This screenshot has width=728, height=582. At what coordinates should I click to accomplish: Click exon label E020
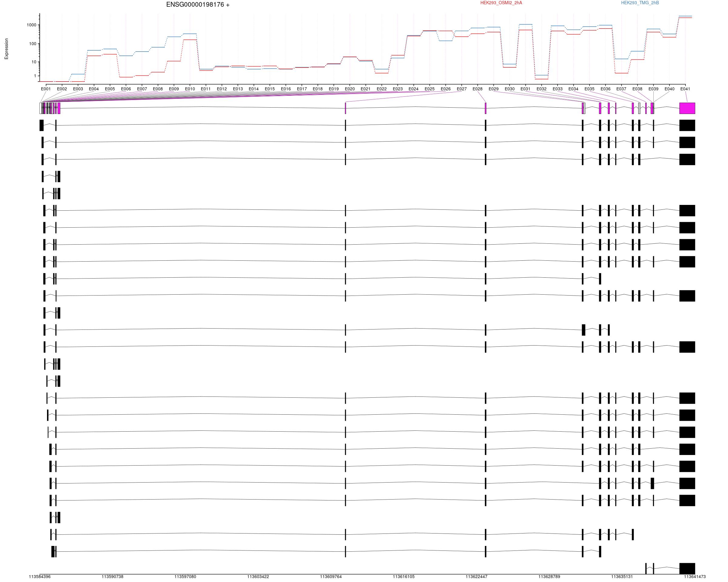click(350, 89)
